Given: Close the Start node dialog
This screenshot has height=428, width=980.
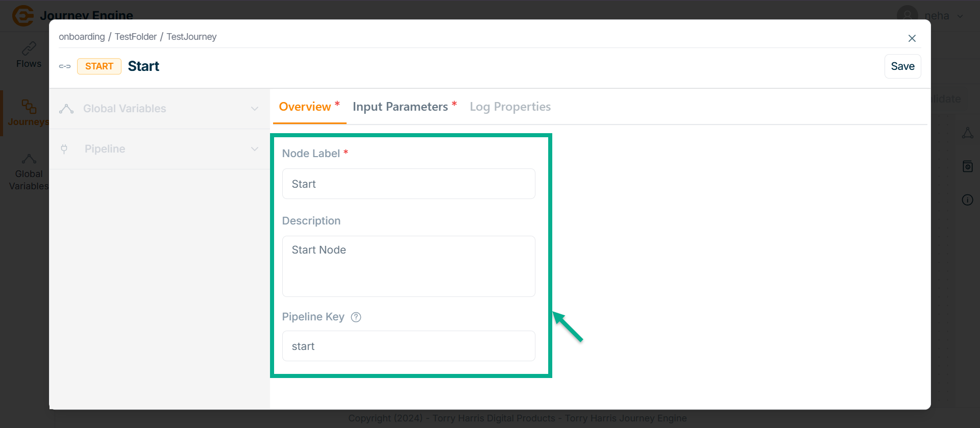Looking at the screenshot, I should click(x=912, y=38).
